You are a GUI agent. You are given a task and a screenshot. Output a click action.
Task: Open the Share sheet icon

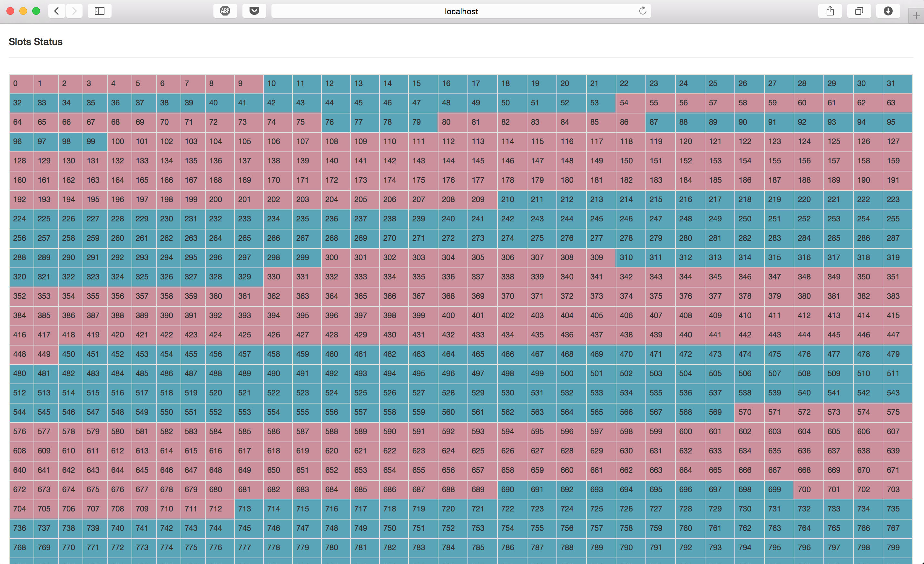click(x=830, y=11)
